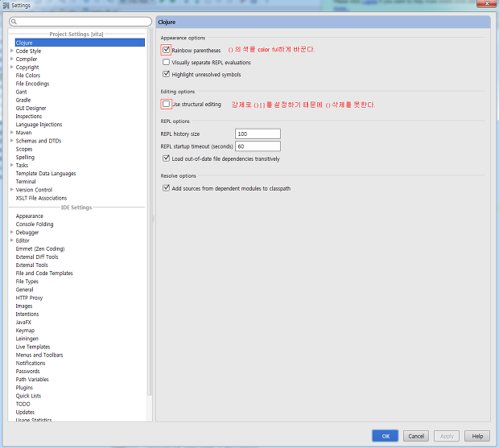Select Images settings entry
499x448 pixels.
tap(24, 306)
